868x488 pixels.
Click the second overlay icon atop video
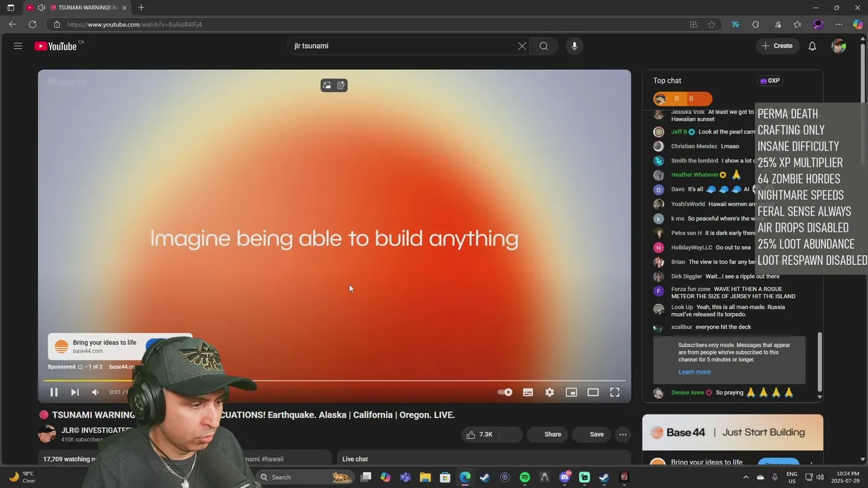click(341, 85)
